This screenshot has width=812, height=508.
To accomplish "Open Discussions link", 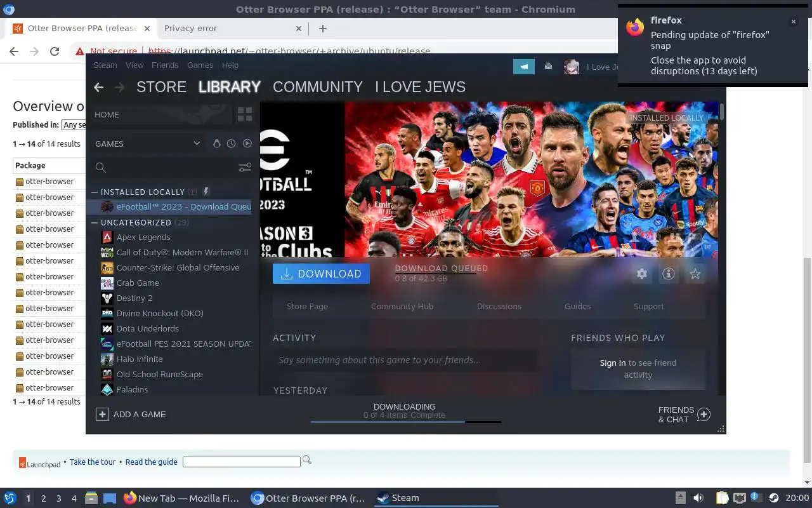I will 499,306.
